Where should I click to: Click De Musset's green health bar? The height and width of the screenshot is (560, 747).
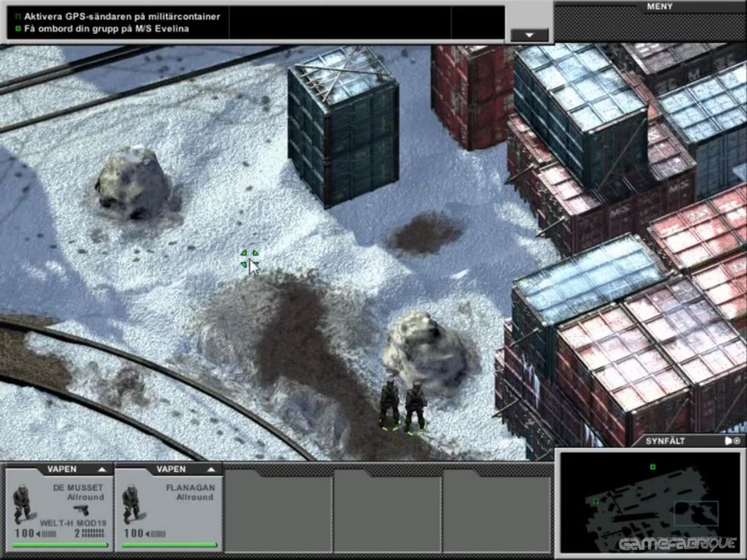[x=60, y=545]
